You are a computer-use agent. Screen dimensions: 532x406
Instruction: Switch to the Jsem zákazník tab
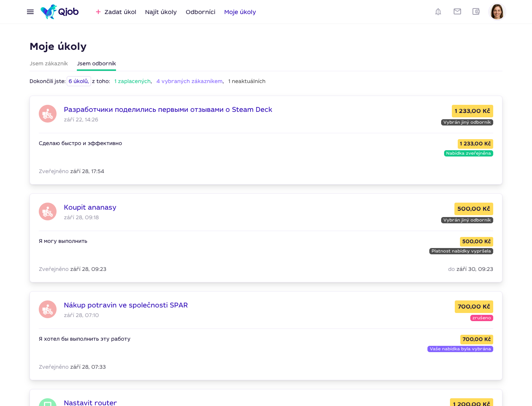tap(49, 63)
